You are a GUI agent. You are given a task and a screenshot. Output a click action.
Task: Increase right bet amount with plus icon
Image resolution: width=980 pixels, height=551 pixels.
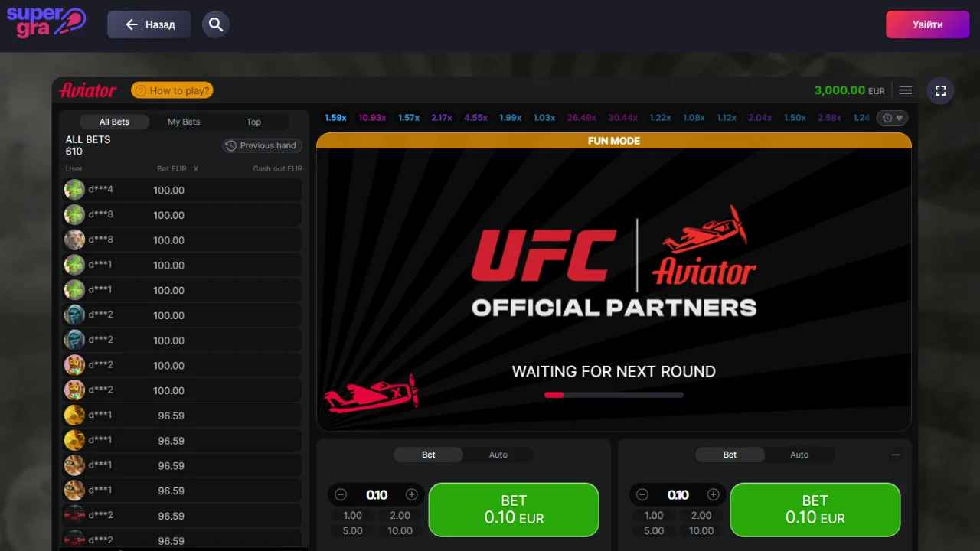[714, 495]
